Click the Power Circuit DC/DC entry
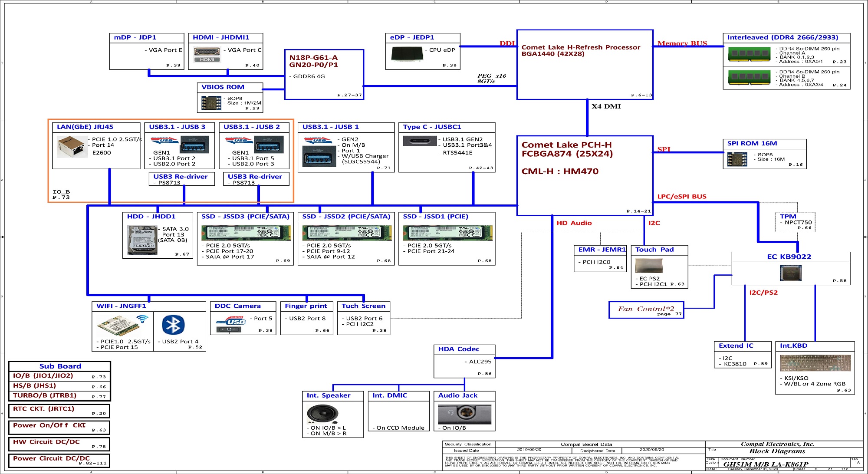Image resolution: width=868 pixels, height=474 pixels. point(51,458)
